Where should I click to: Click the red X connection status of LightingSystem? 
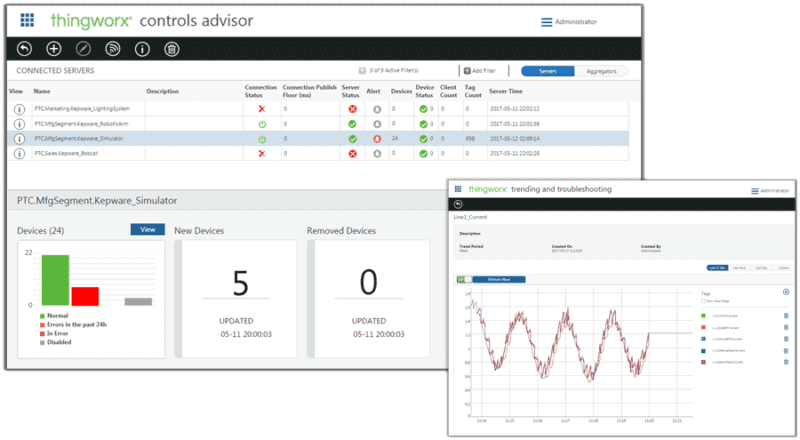click(x=262, y=109)
